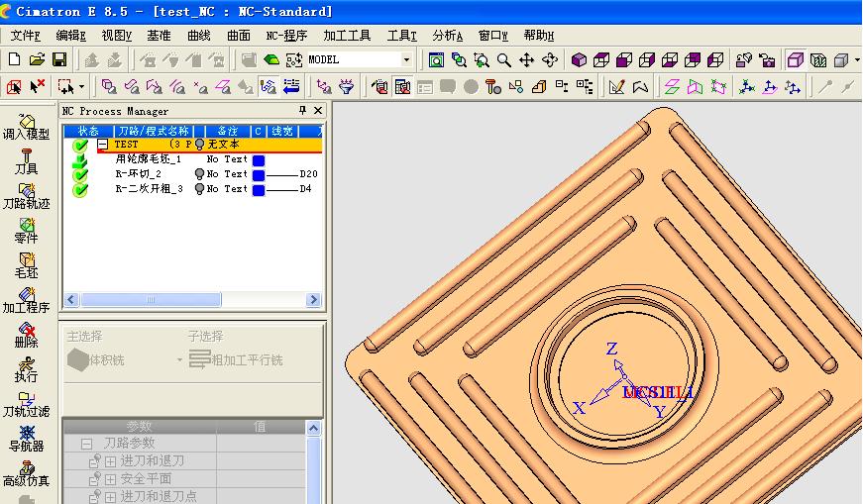Collapse the 刀路参数 tree node
This screenshot has width=863, height=504.
pyautogui.click(x=86, y=443)
